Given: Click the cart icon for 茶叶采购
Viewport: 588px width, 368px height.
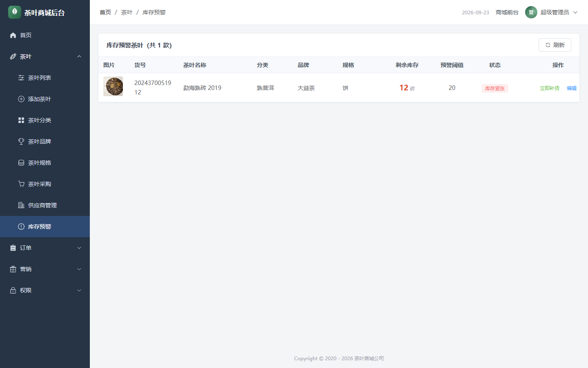Looking at the screenshot, I should [x=21, y=184].
